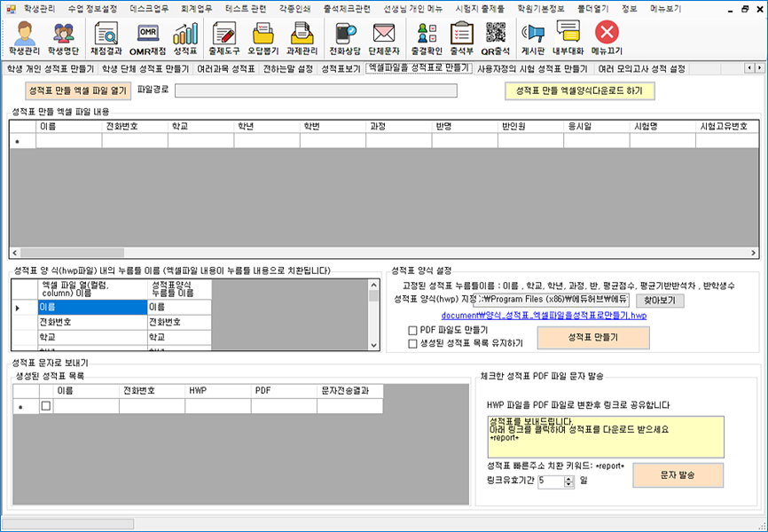Enable 생성된 성적표 목록 유지하기 checkbox
This screenshot has width=768, height=532.
[x=412, y=344]
